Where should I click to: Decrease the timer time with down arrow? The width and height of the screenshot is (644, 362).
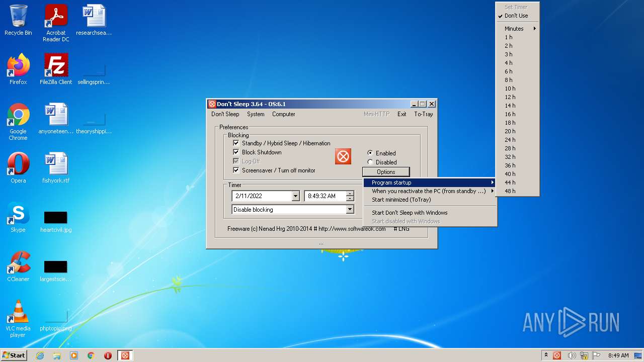(x=350, y=198)
